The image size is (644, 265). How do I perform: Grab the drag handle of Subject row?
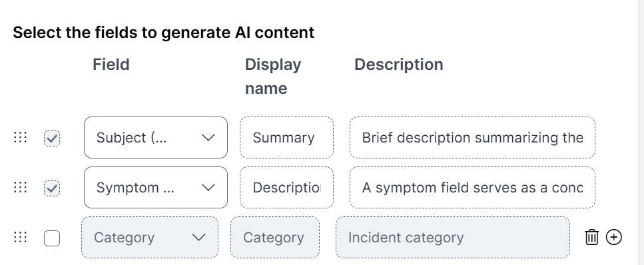click(20, 137)
